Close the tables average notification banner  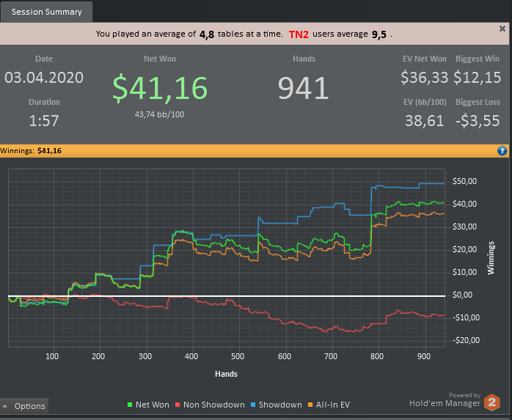pos(502,29)
